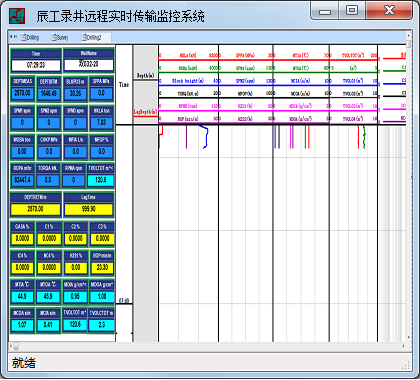
Task: Click the LagDepth(m) column header
Action: [145, 112]
